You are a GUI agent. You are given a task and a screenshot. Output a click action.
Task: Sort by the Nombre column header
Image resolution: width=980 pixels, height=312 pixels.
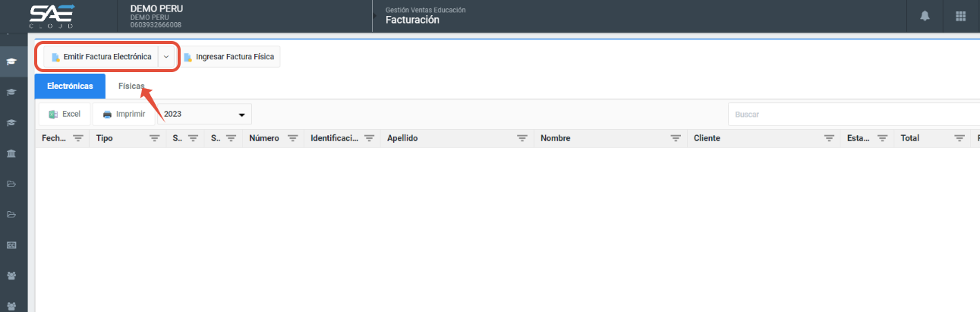(556, 138)
